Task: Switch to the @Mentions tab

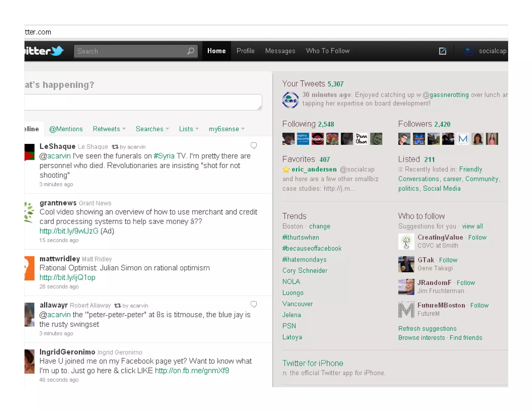Action: point(66,129)
